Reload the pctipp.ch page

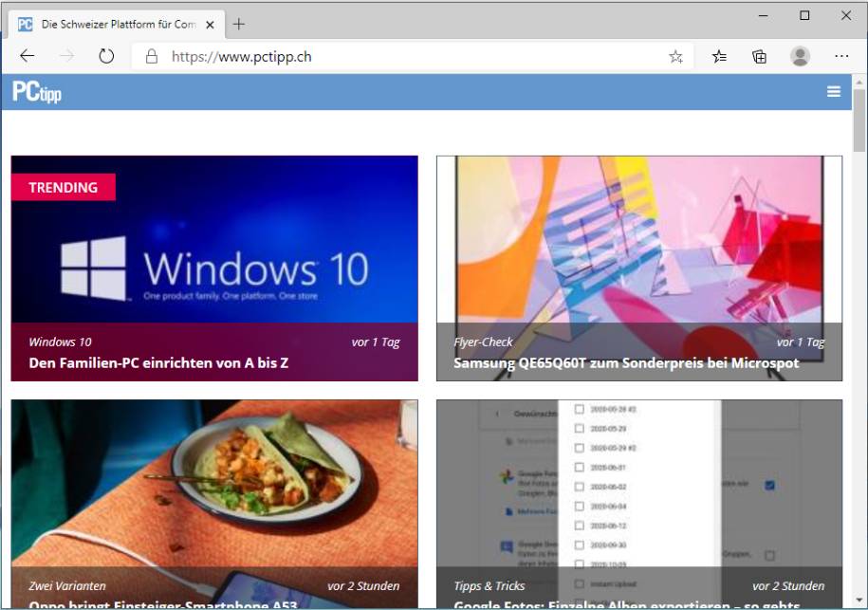tap(106, 56)
